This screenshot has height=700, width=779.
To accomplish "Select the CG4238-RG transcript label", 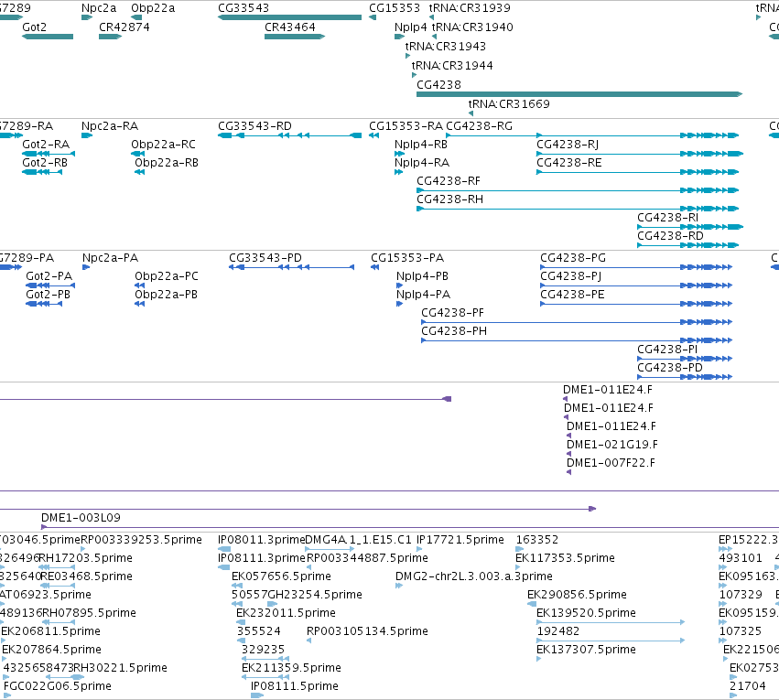I will pyautogui.click(x=480, y=126).
